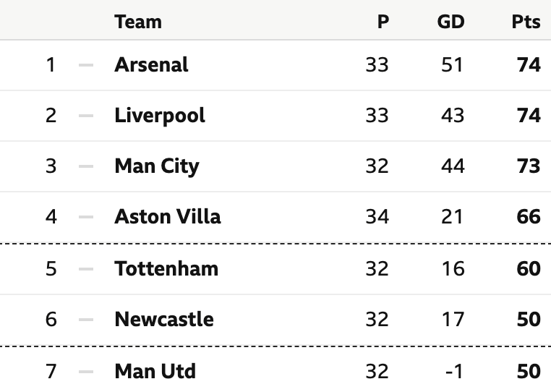Screen dimensions: 551x392
Task: Open the Liverpool team link
Action: [160, 116]
